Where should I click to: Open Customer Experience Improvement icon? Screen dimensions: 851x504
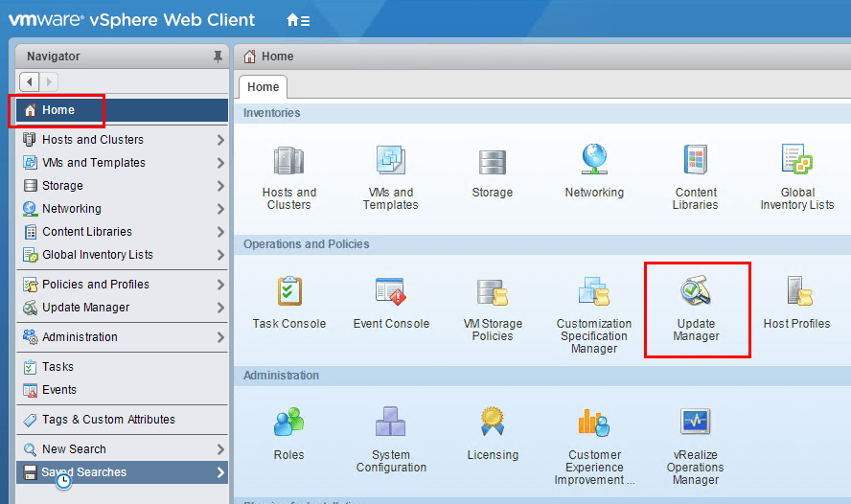(594, 423)
